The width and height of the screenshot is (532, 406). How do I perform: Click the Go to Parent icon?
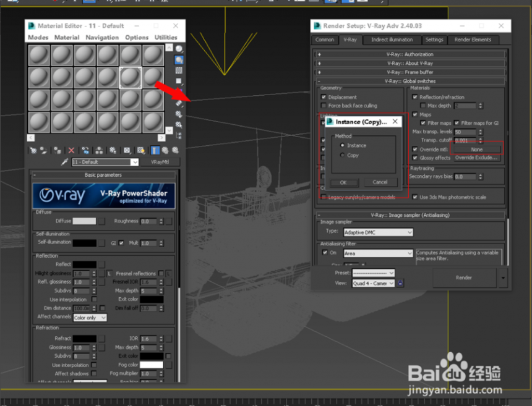click(165, 150)
